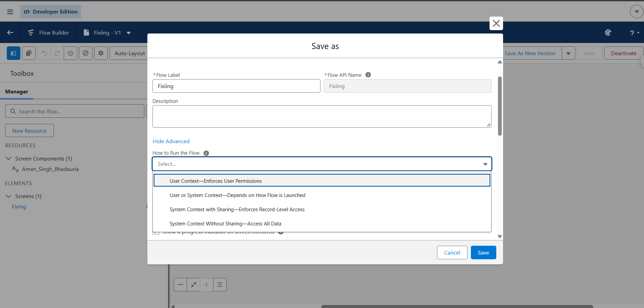Click the fit-to-view canvas icon
The image size is (644, 308).
tap(193, 285)
